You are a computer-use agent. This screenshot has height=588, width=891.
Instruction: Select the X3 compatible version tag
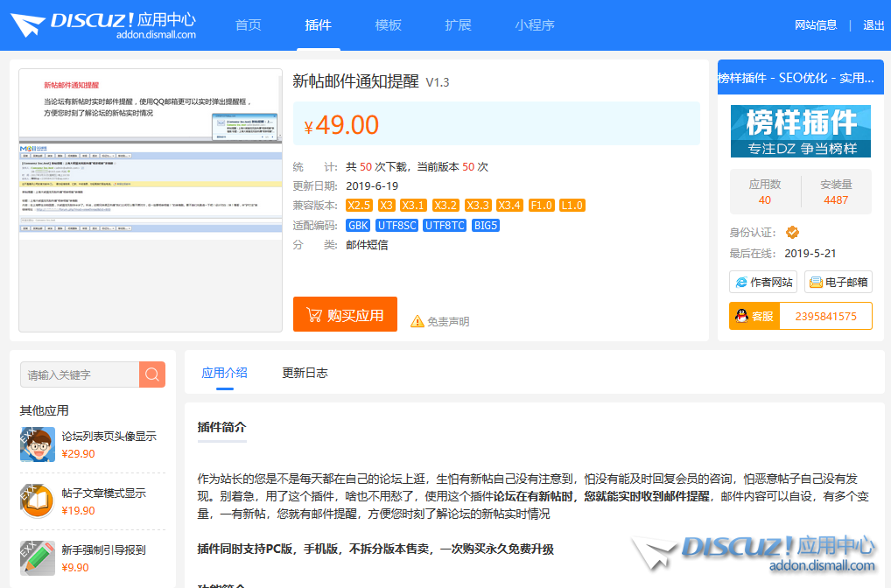pyautogui.click(x=386, y=205)
